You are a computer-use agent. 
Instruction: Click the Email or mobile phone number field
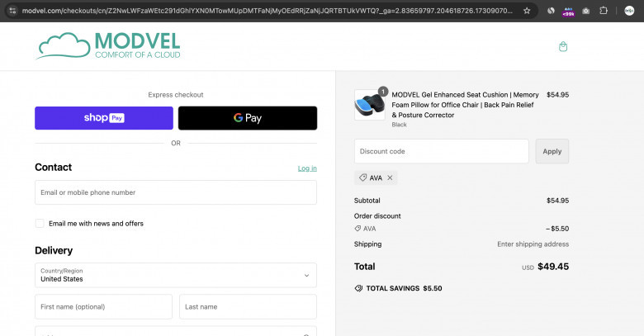pyautogui.click(x=176, y=192)
